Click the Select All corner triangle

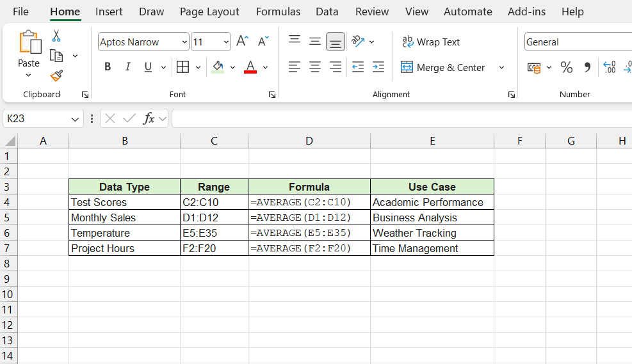pyautogui.click(x=10, y=141)
